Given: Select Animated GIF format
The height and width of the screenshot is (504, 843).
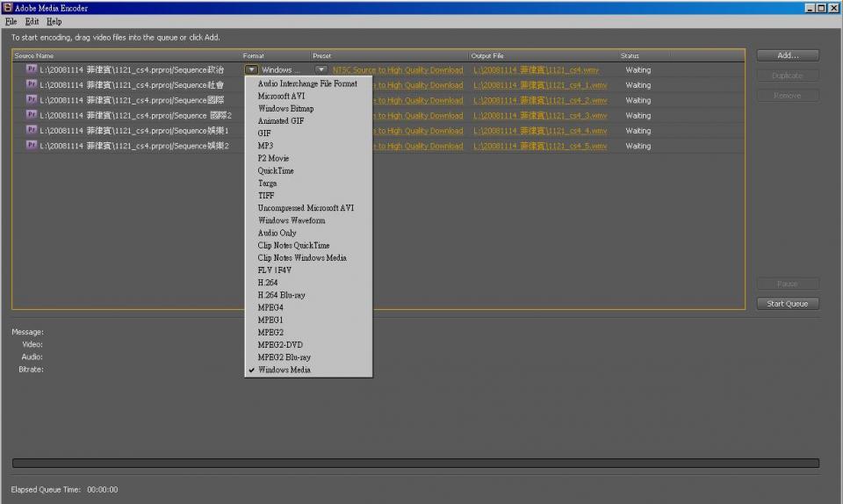Looking at the screenshot, I should pyautogui.click(x=280, y=121).
